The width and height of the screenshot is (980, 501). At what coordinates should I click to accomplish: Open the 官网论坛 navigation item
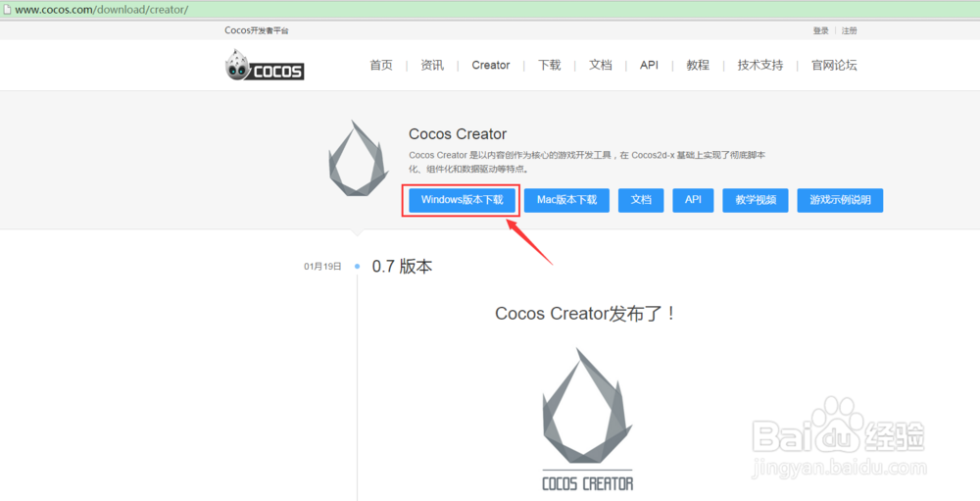[834, 65]
